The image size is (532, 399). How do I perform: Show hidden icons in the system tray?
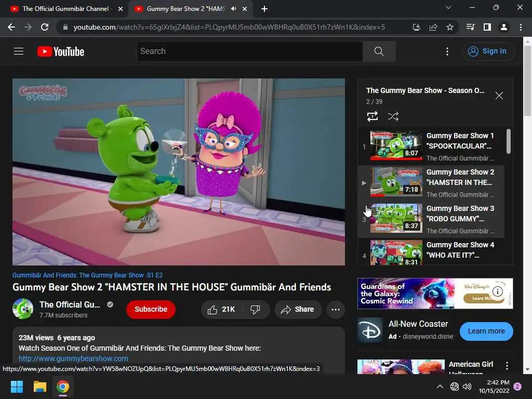coord(440,387)
